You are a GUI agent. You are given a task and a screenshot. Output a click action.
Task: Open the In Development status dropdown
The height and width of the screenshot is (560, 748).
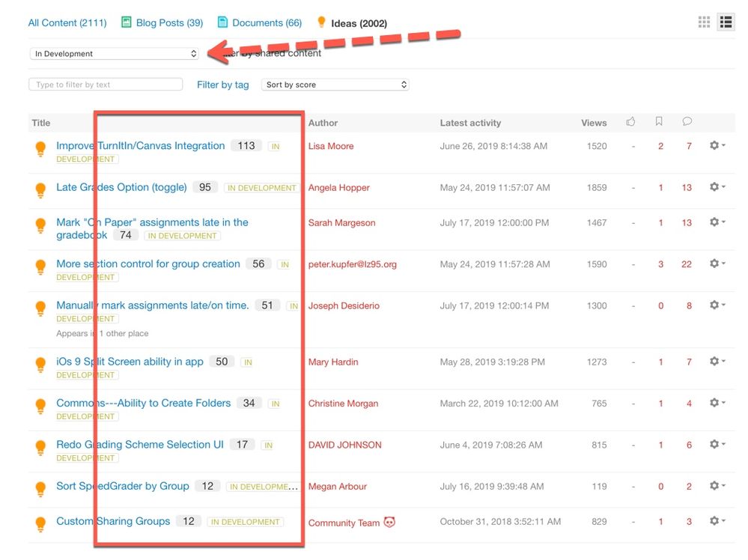tap(115, 54)
